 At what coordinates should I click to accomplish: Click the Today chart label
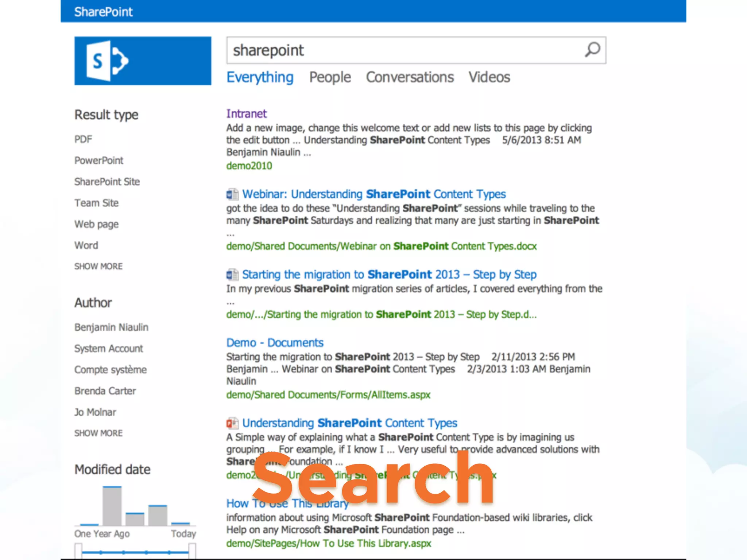tap(183, 534)
